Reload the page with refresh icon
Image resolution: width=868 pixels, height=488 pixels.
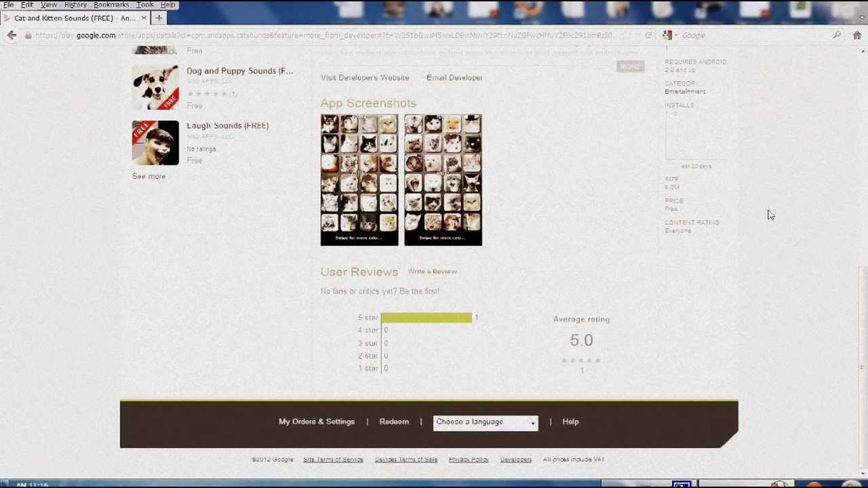[x=648, y=35]
